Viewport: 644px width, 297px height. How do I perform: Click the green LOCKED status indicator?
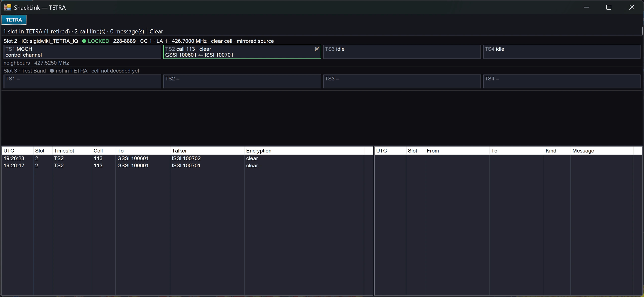click(x=96, y=41)
